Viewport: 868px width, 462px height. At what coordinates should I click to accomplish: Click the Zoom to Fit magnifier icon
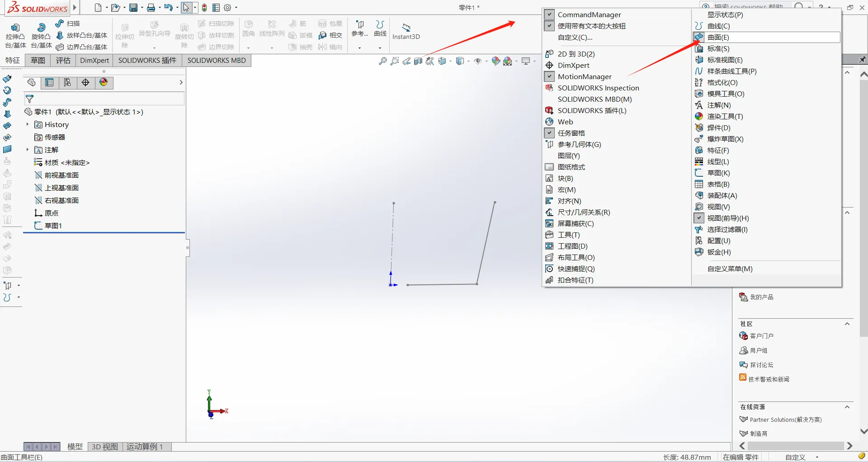pyautogui.click(x=383, y=61)
